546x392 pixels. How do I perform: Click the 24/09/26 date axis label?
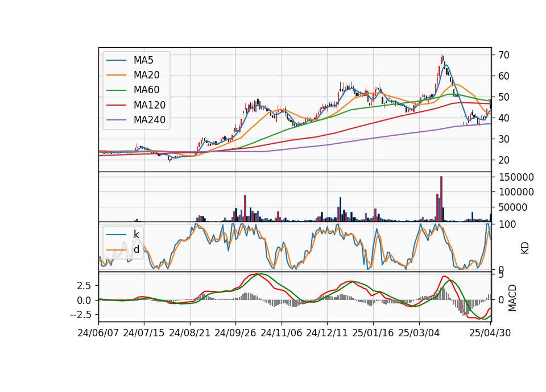click(235, 333)
